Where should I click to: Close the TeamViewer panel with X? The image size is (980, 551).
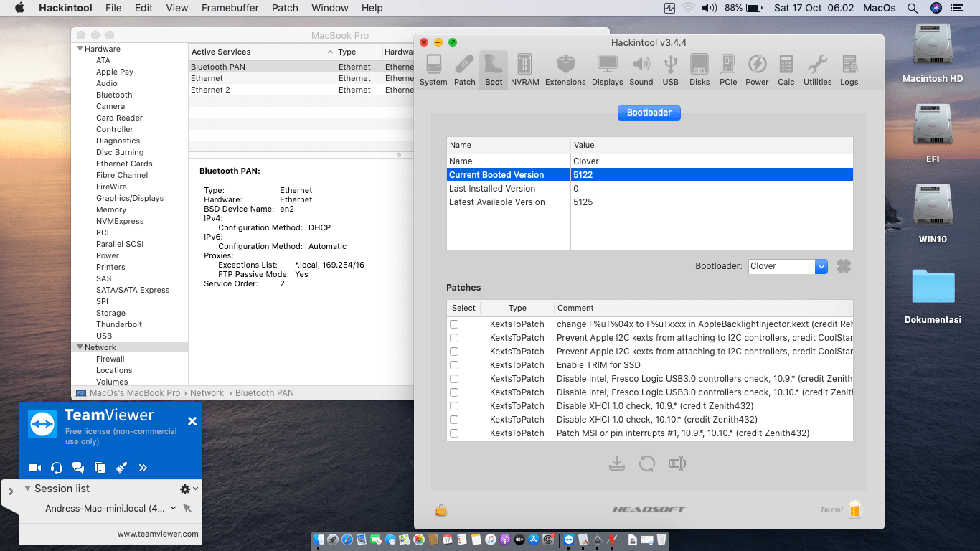coord(192,421)
